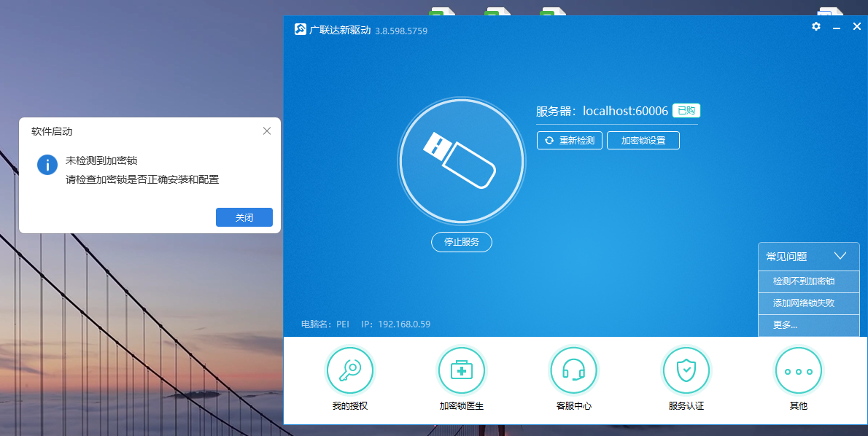Viewport: 868px width, 436px height.
Task: Collapse the 常见问题 FAQ panel chevron
Action: (840, 256)
